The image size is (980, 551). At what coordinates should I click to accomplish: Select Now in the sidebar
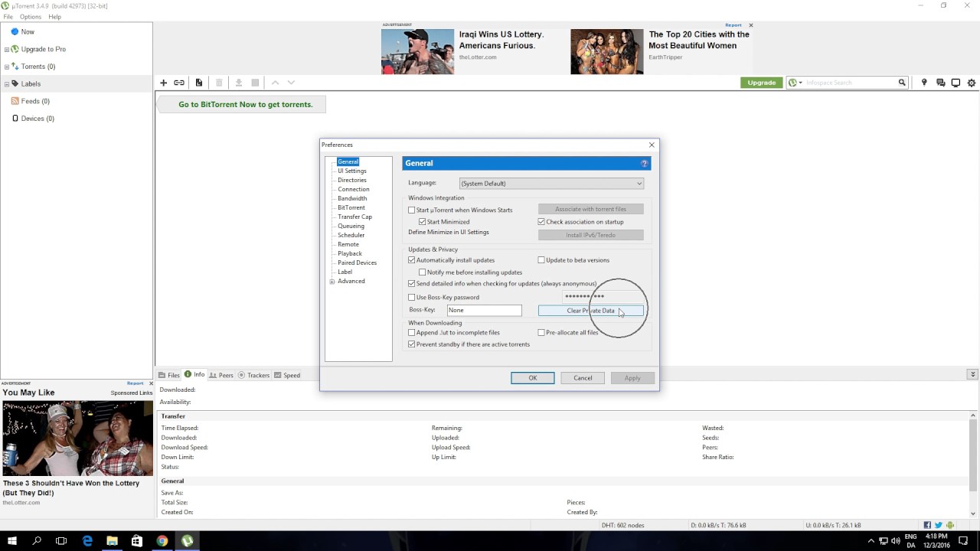[x=28, y=32]
